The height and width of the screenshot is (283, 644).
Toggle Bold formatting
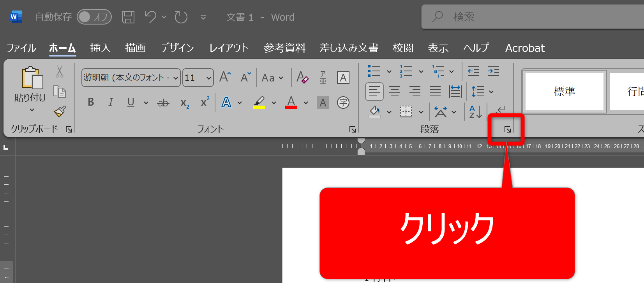tap(91, 103)
